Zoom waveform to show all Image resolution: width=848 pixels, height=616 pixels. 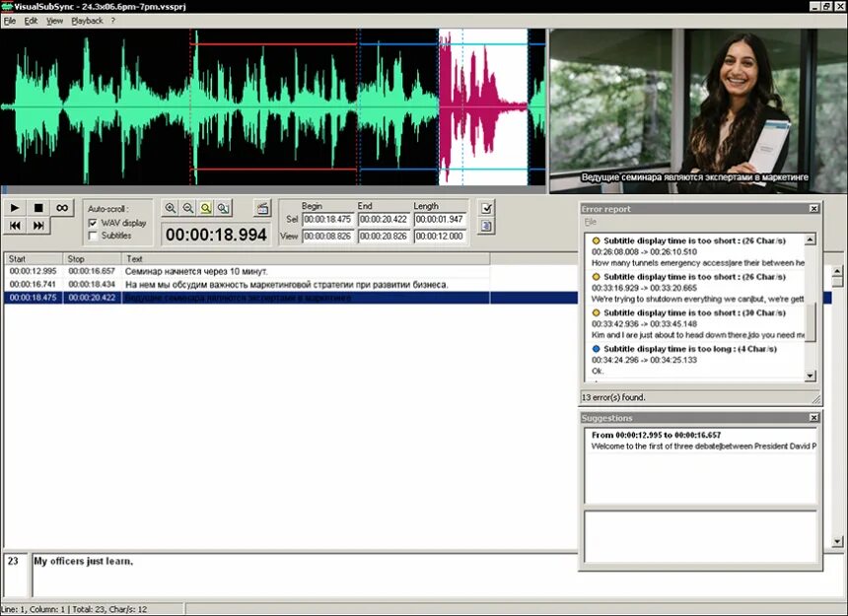point(224,208)
